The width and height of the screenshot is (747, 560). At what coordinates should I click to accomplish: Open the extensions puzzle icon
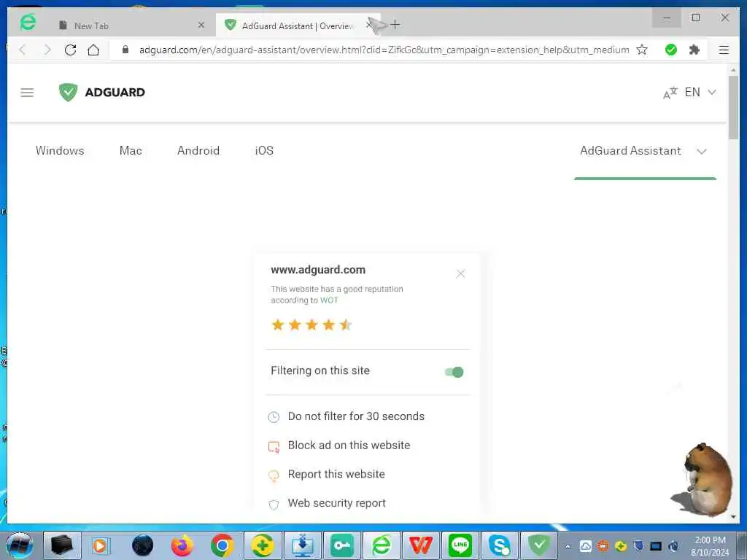(694, 50)
